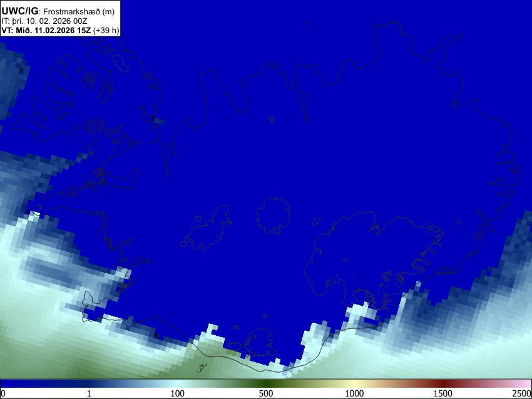Click the colorbar label '2500'
Screen dimensions: 532x399
tap(522, 393)
